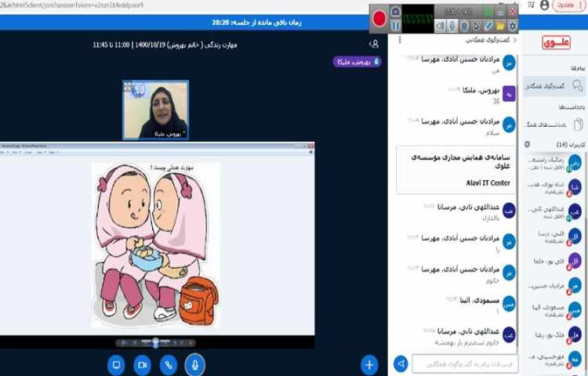Viewport: 588px width, 376px height.
Task: Toggle microphone capture in the recorder toolbar
Action: point(452,26)
